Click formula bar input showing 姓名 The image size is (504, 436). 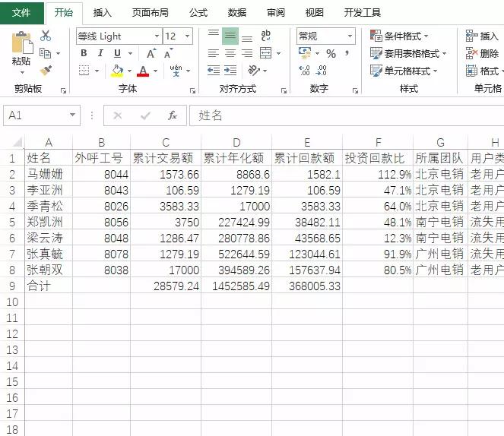[x=347, y=115]
